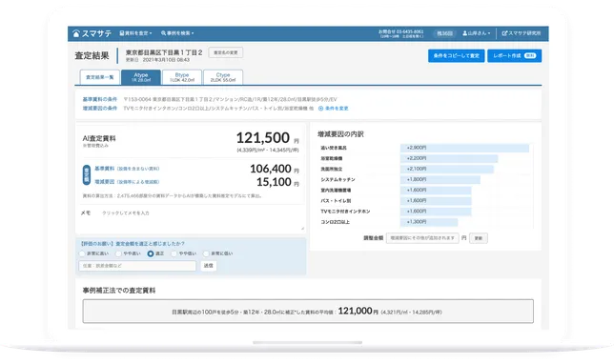This screenshot has height=364, width=614.
Task: Click the お問合せ phone number text
Action: [400, 31]
